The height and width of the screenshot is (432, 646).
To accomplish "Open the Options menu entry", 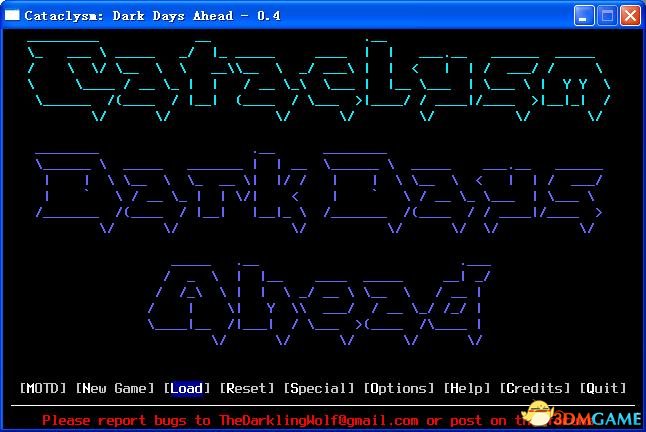I will (399, 388).
